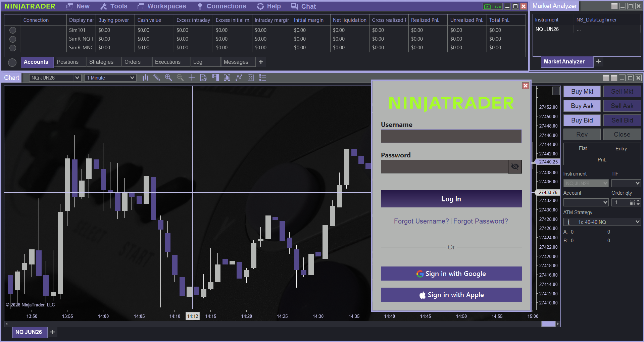
Task: Add a new Market Analyzer tab
Action: coord(598,61)
